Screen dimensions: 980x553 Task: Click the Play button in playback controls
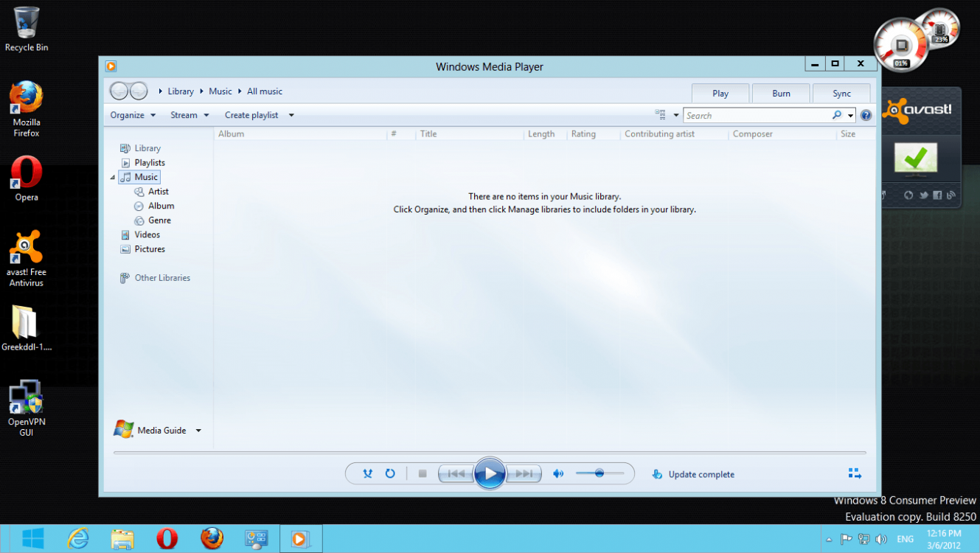pos(490,473)
